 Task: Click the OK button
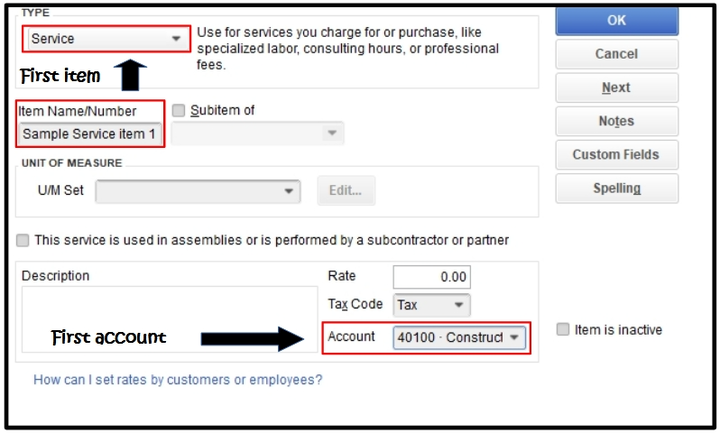616,20
